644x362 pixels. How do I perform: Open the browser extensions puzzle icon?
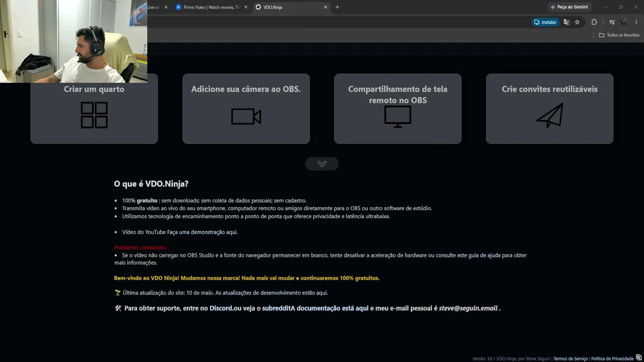(x=594, y=22)
